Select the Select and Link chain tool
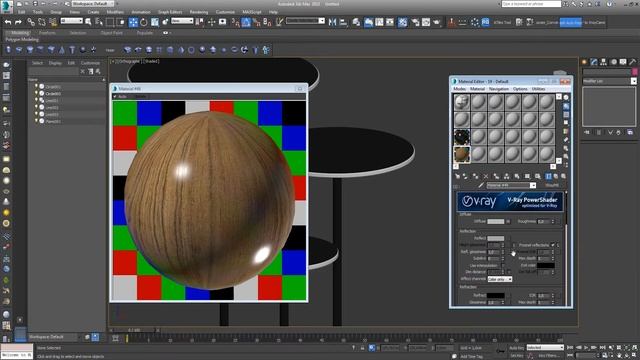This screenshot has width=640, height=360. [31, 22]
